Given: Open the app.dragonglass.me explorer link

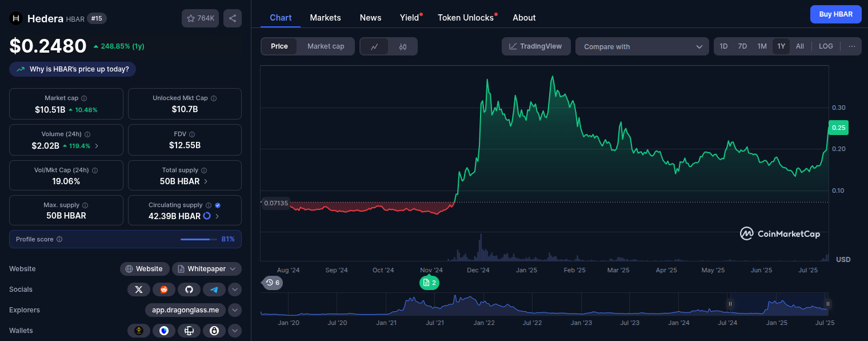Looking at the screenshot, I should 185,310.
